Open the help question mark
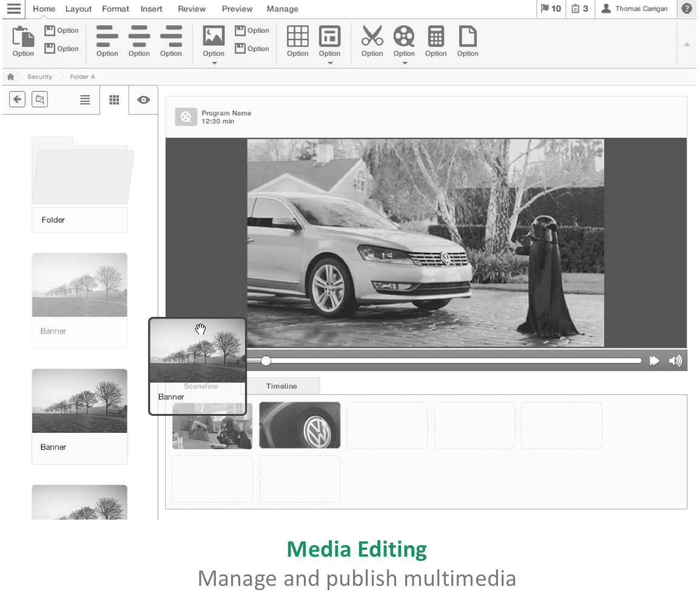Image resolution: width=700 pixels, height=601 pixels. coord(687,8)
